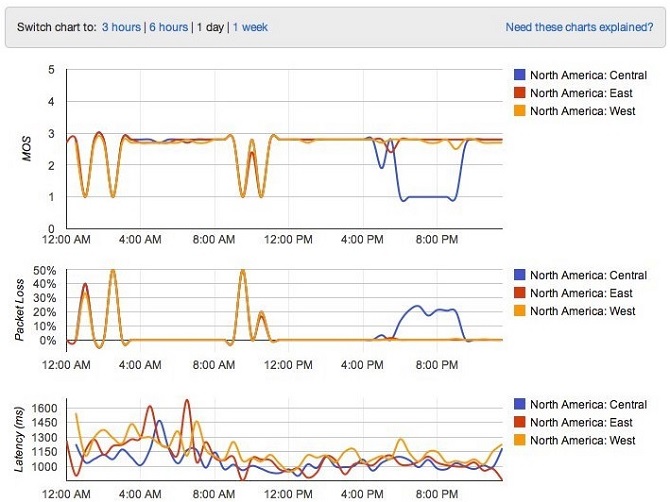Select 'North America: Central' label in MOS legend

pyautogui.click(x=589, y=75)
